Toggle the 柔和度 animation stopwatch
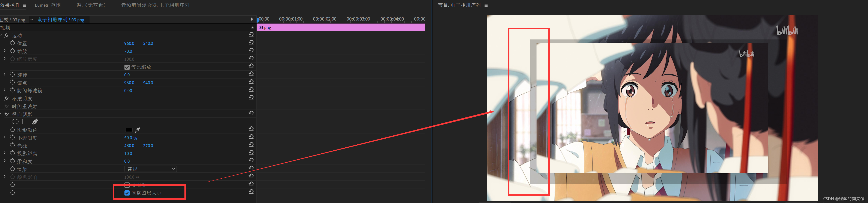868x203 pixels. coord(12,161)
